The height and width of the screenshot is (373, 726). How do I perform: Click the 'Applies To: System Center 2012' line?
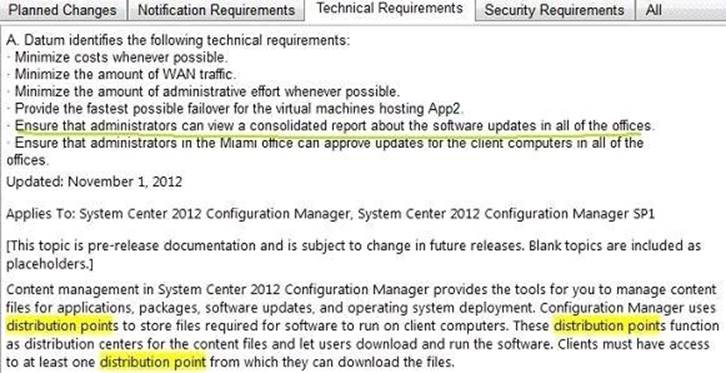[x=330, y=214]
